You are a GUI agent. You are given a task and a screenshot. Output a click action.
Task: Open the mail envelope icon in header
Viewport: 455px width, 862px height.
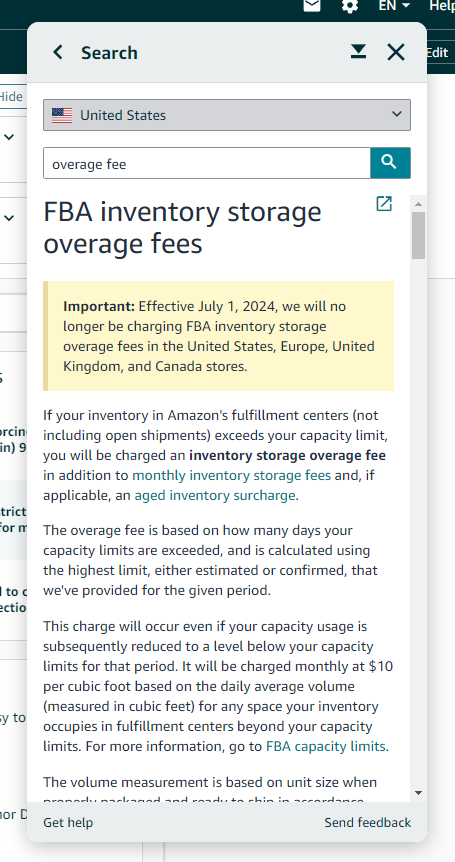coord(313,5)
